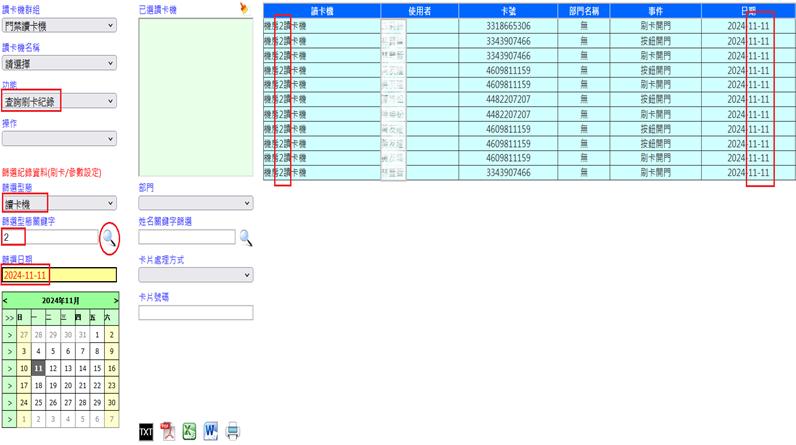
Task: Click the printer icon to print
Action: [x=233, y=431]
